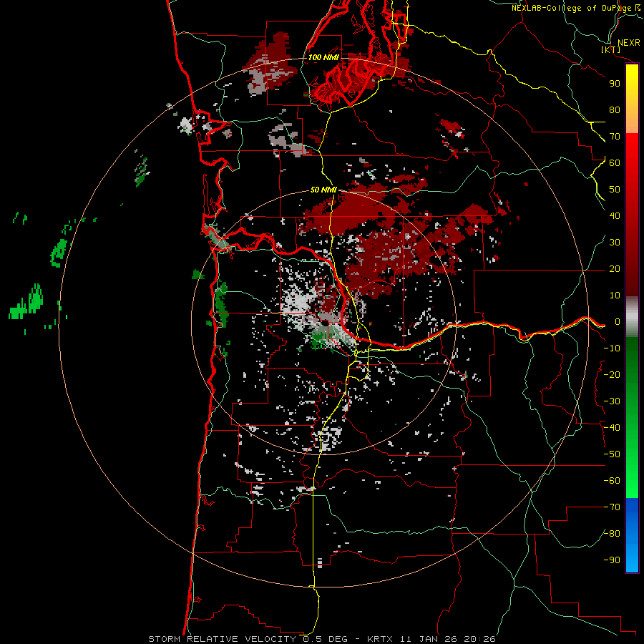Click the 30 value on velocity scale
This screenshot has width=644, height=644.
pos(615,243)
